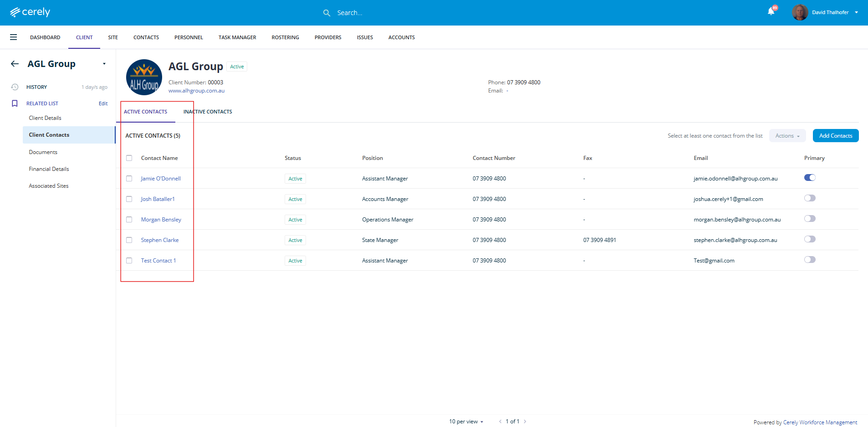Click the Cerely logo
Screen dimensions: 868x427
click(x=30, y=12)
